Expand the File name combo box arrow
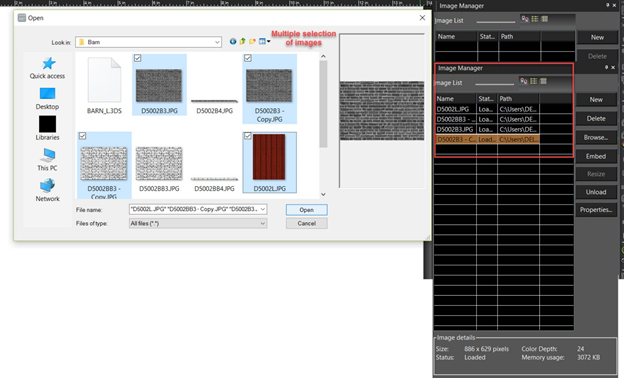Screen dimensions: 624x378 (x=263, y=209)
